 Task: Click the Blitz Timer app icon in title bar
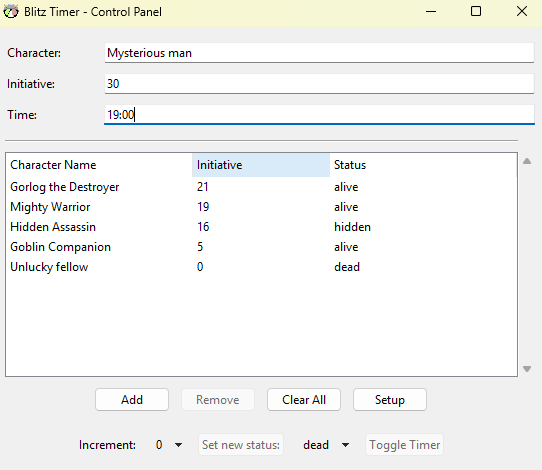(x=11, y=11)
